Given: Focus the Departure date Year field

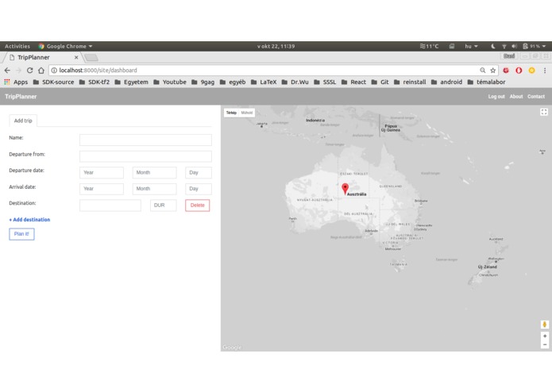Looking at the screenshot, I should pos(102,173).
